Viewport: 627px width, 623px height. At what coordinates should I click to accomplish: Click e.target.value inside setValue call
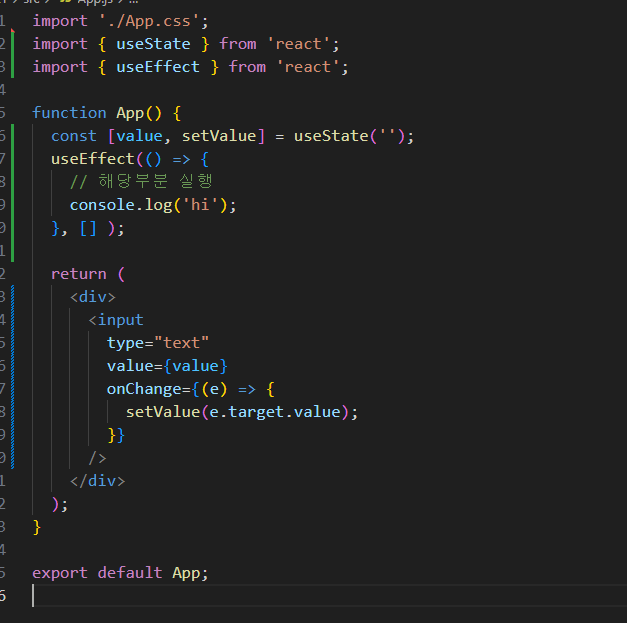click(x=275, y=412)
